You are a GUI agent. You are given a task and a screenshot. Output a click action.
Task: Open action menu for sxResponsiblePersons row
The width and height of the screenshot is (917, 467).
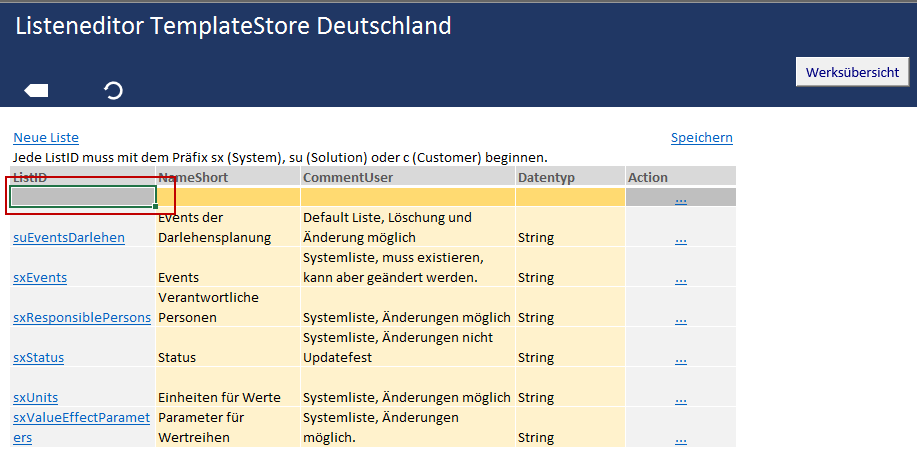[x=681, y=318]
